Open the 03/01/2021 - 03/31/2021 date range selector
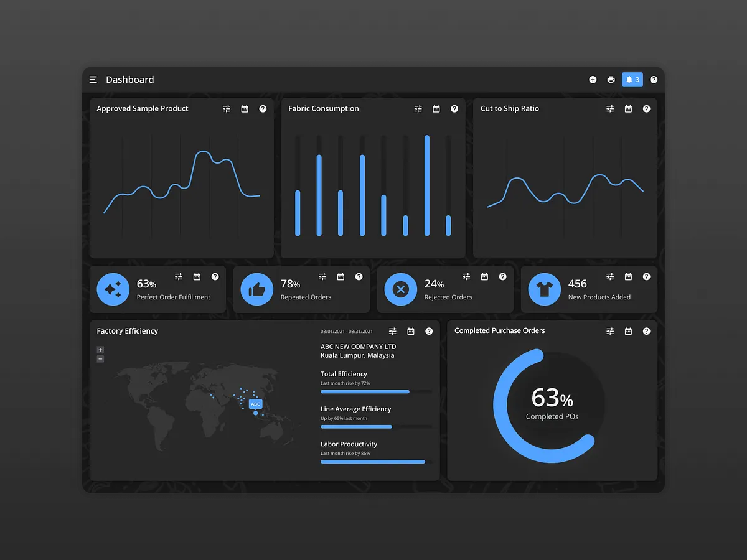 pyautogui.click(x=346, y=331)
